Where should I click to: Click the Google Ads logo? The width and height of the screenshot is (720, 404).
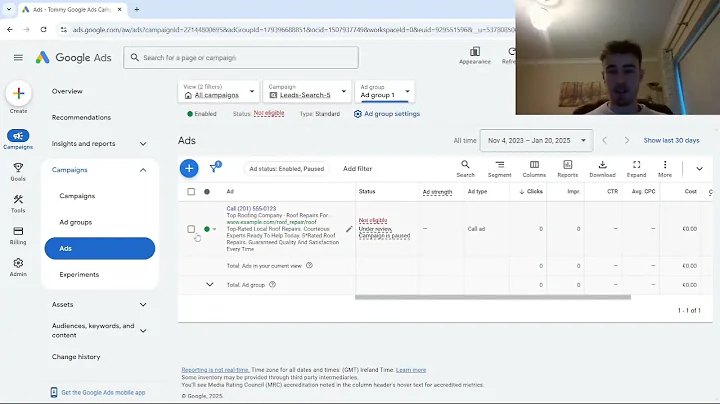[x=73, y=57]
